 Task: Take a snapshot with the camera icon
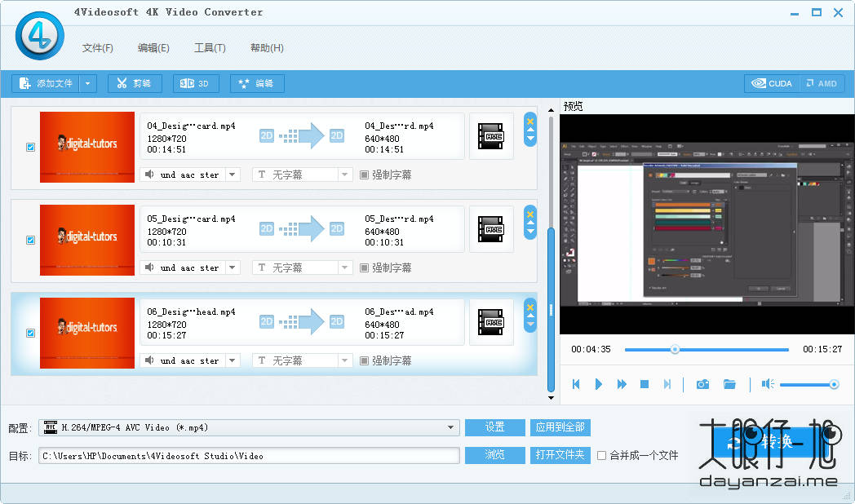703,384
